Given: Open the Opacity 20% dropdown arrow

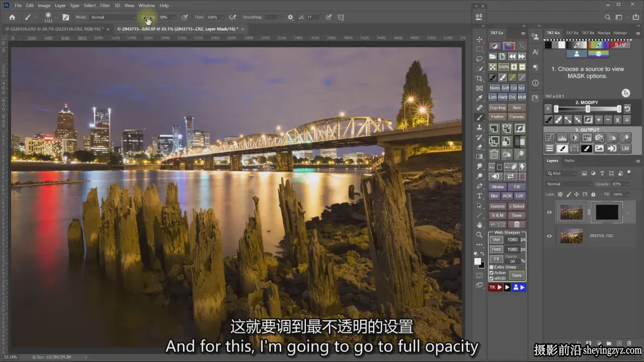Looking at the screenshot, I should tap(174, 17).
